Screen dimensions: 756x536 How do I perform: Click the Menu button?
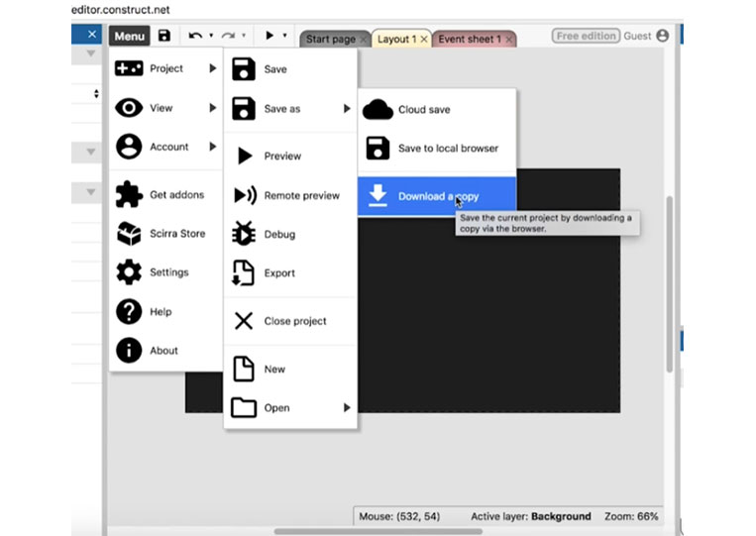[129, 36]
